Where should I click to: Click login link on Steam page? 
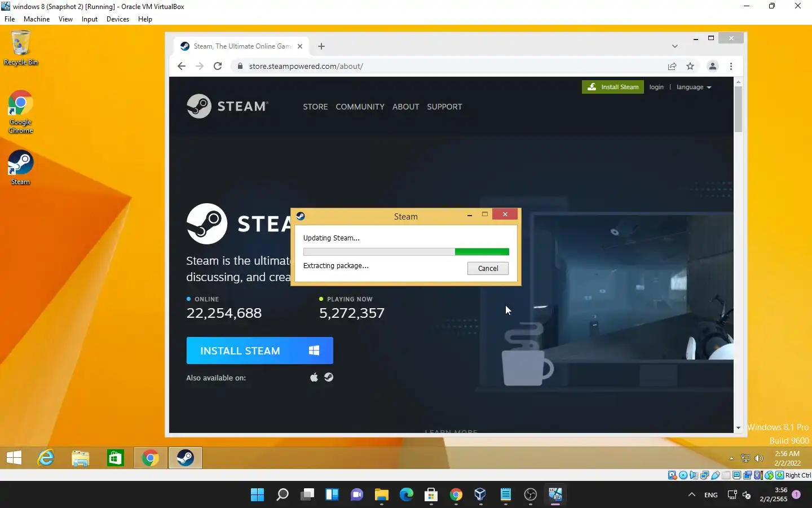click(656, 87)
